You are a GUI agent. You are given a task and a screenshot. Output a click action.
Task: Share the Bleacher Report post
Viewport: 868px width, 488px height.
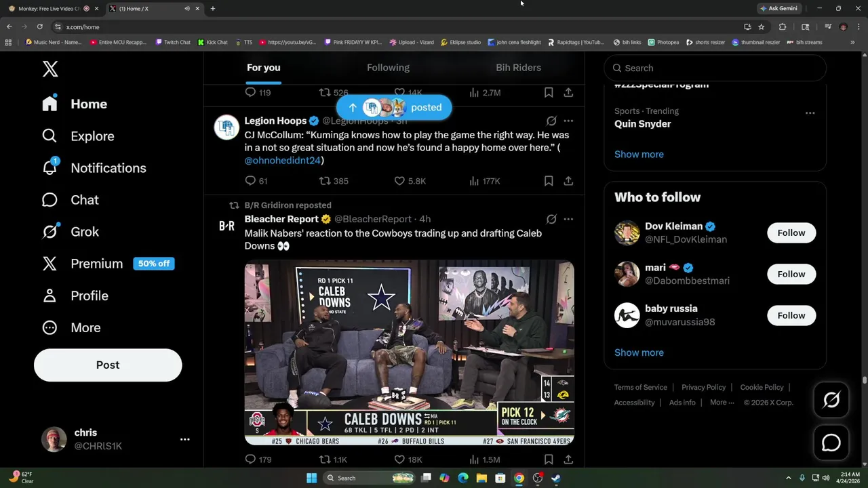point(568,460)
